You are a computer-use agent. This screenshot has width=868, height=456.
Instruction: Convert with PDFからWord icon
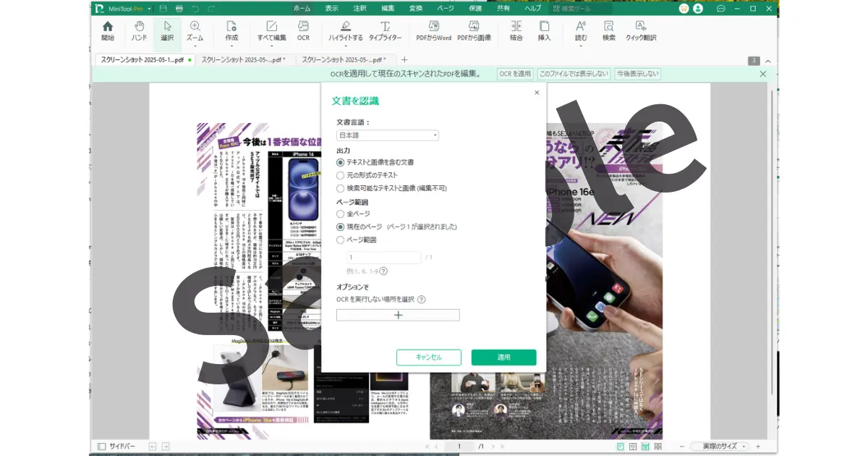434,31
